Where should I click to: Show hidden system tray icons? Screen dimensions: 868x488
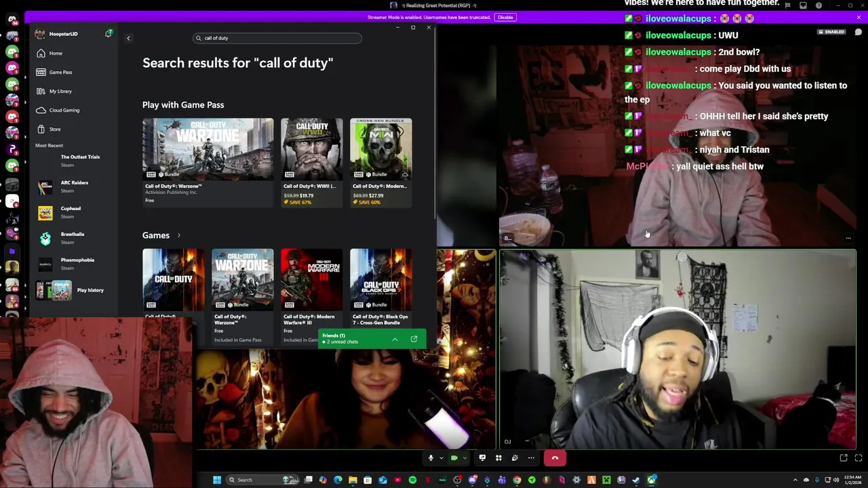click(x=796, y=480)
